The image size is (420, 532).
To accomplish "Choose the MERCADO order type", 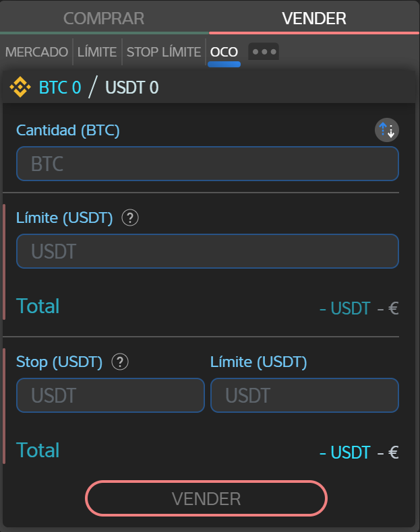I will (36, 52).
